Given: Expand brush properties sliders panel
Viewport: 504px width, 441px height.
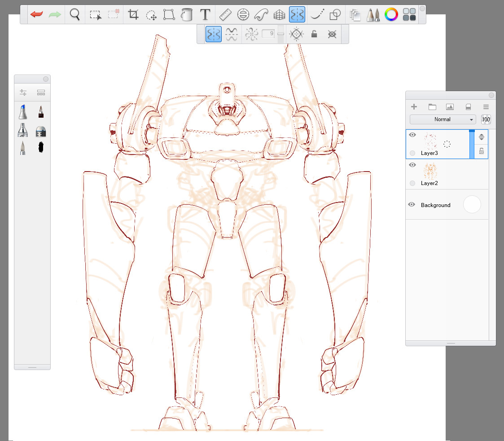Looking at the screenshot, I should (x=23, y=93).
